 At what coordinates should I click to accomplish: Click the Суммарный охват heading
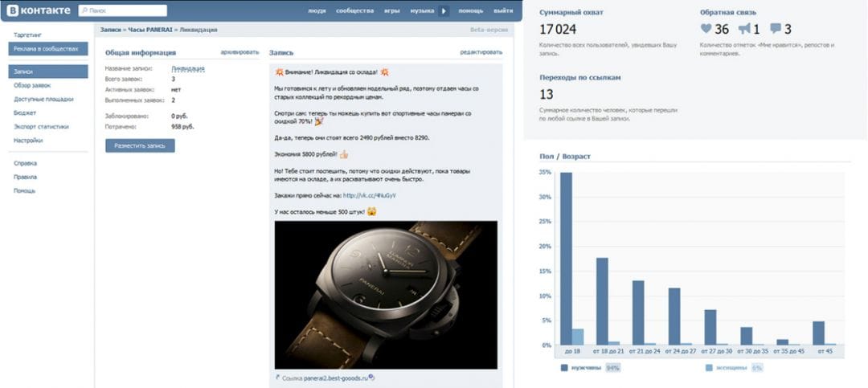(571, 12)
